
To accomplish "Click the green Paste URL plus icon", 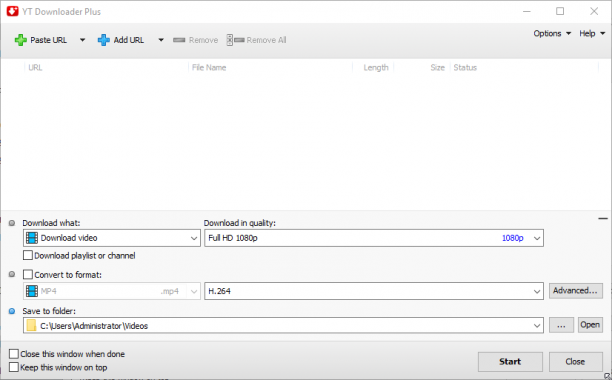I will pyautogui.click(x=21, y=40).
